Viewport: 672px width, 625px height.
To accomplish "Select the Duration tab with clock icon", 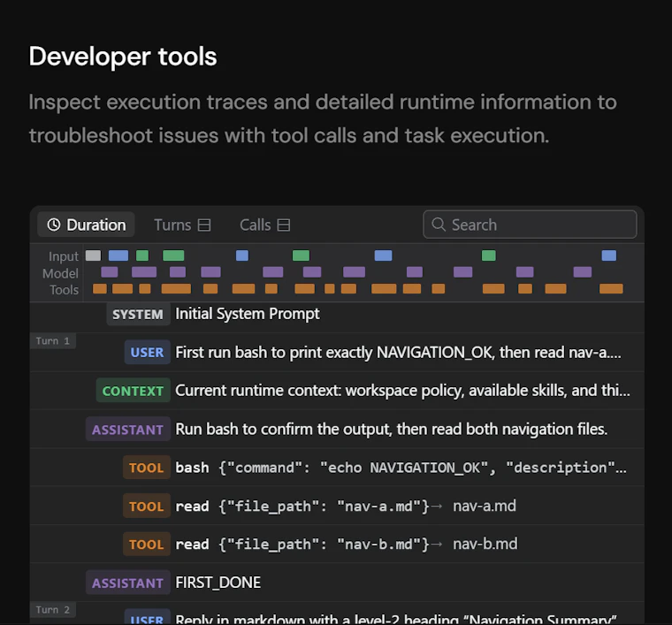I will 86,225.
